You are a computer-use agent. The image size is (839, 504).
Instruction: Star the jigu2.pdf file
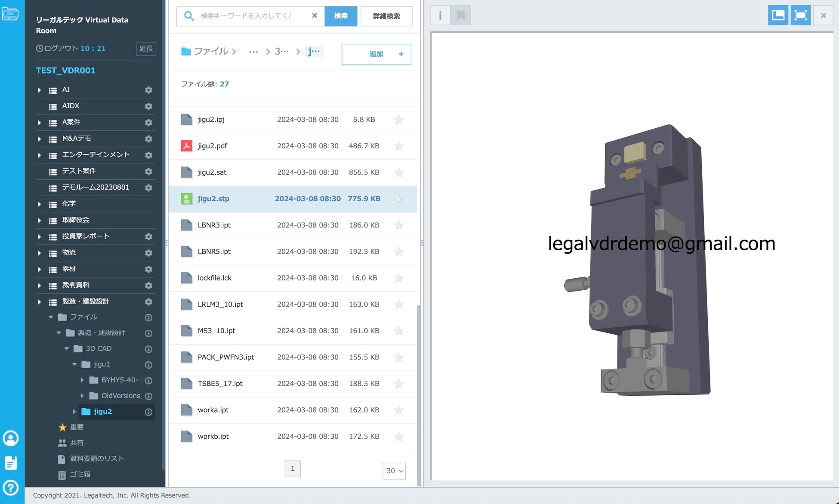[398, 146]
